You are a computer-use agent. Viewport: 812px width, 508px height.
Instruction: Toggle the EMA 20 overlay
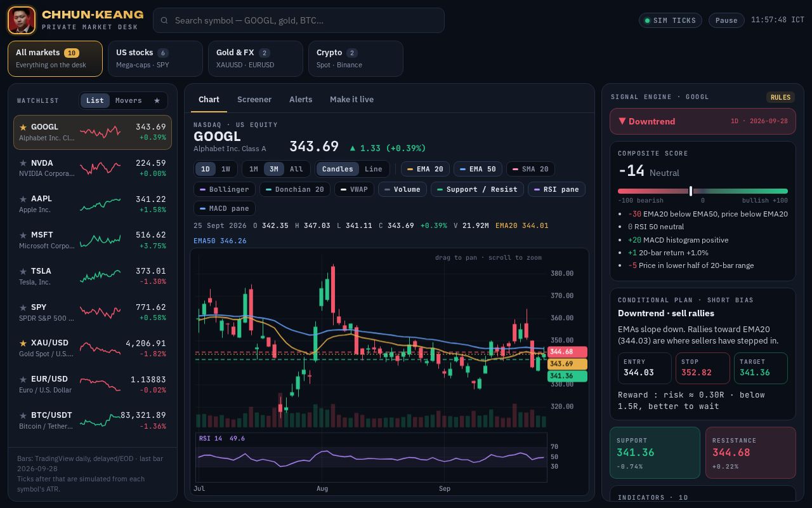[x=425, y=169]
